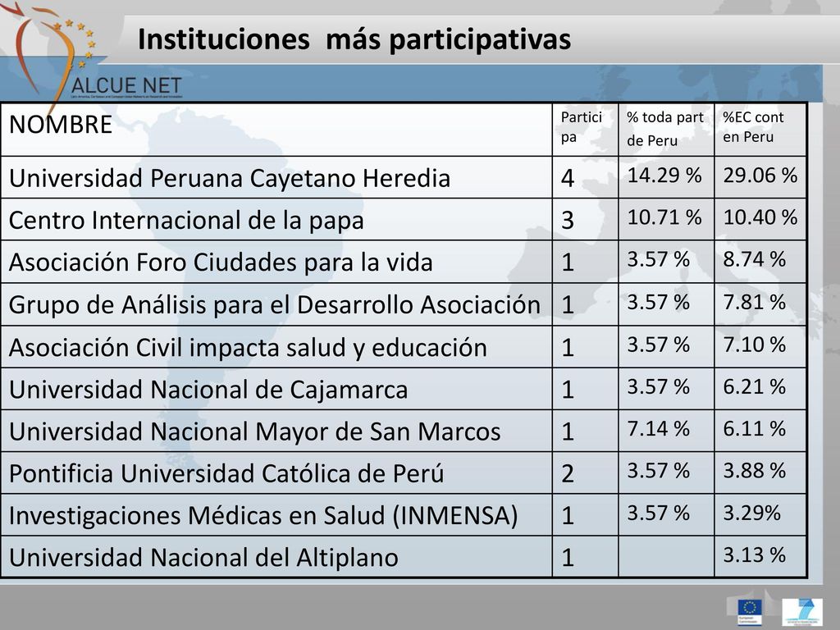Viewport: 840px width, 630px height.
Task: Select the Universidad Nacional del Altiplano row
Action: click(x=404, y=557)
